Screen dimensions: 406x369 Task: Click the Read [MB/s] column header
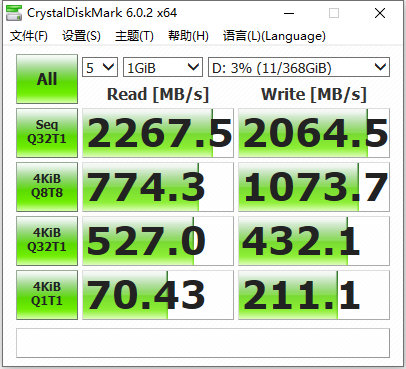tap(158, 94)
